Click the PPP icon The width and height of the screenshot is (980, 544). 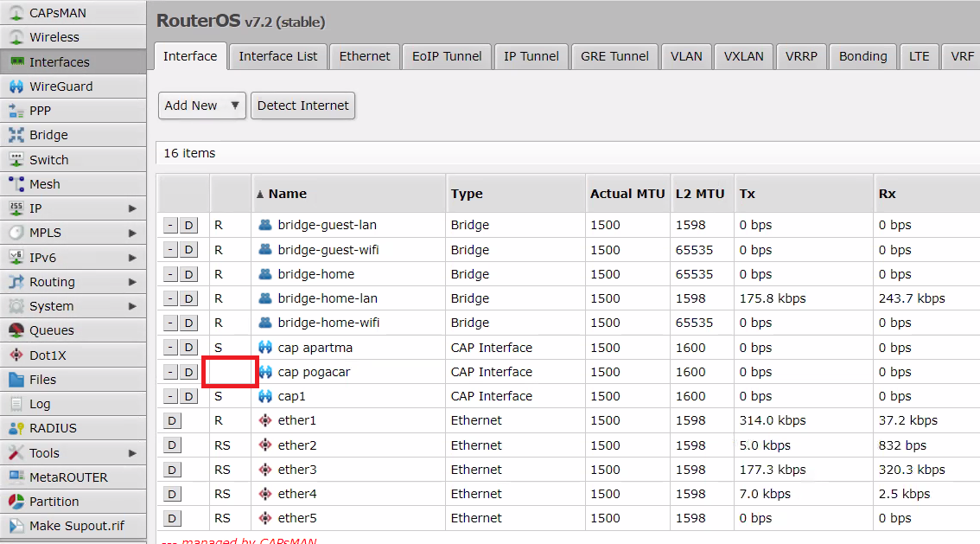click(16, 111)
